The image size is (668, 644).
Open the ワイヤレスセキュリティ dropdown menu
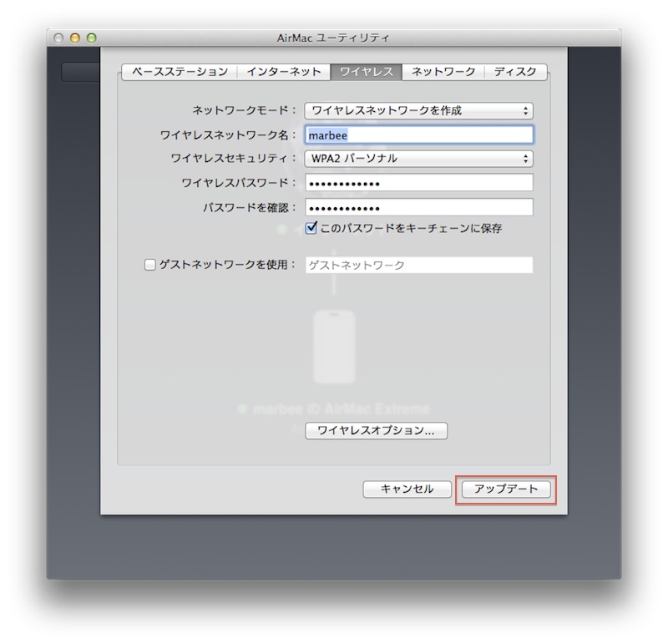pos(419,157)
